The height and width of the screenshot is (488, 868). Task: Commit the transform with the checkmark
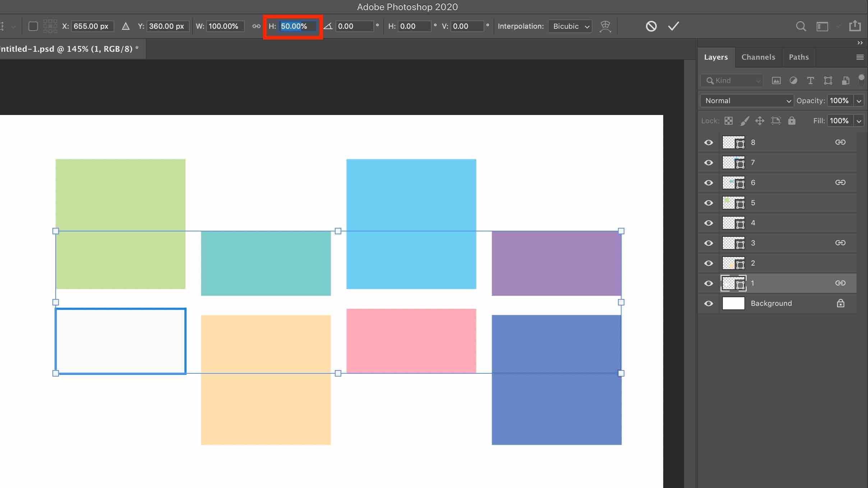coord(673,26)
